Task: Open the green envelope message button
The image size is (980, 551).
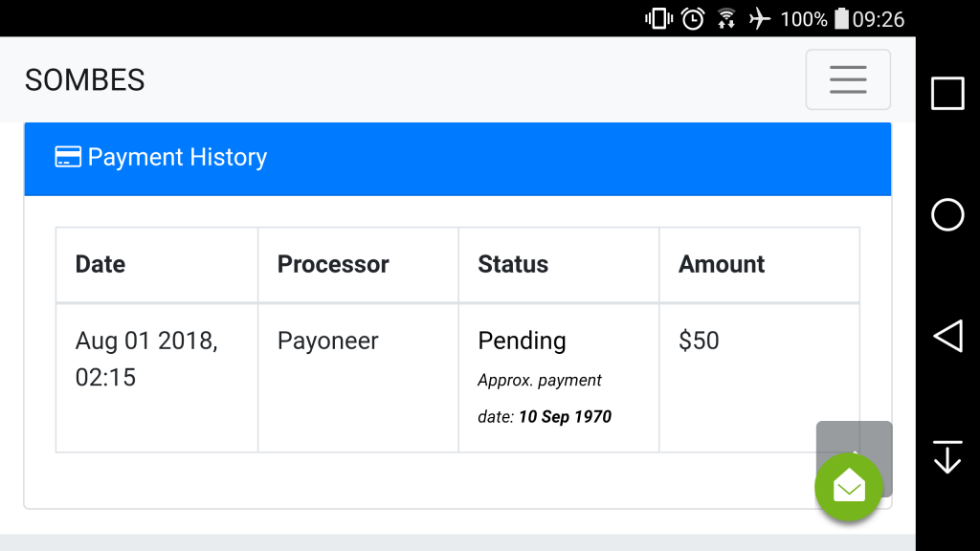Action: [849, 487]
